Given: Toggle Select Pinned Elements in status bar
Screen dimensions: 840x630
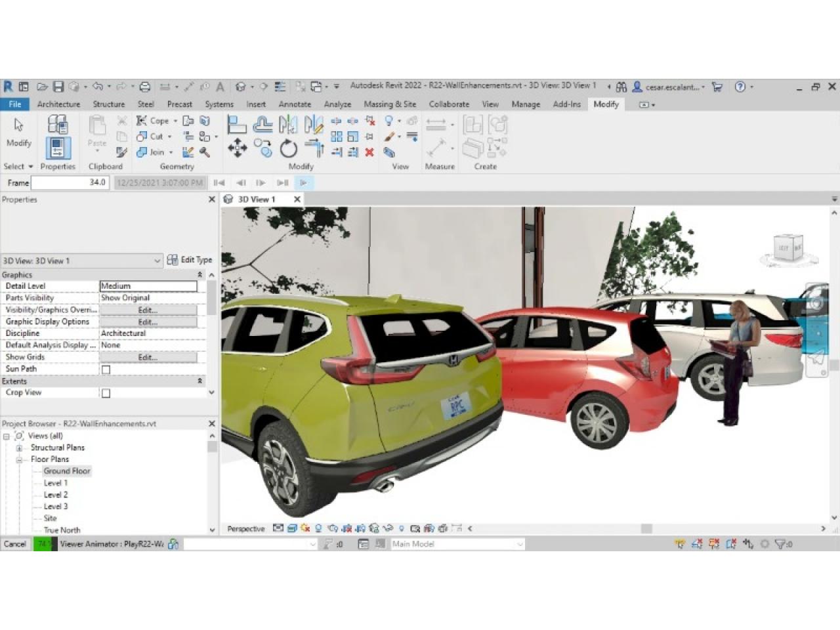Looking at the screenshot, I should (x=714, y=544).
